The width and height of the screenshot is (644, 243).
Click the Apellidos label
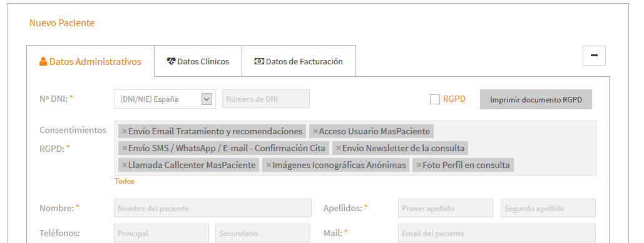tap(345, 208)
